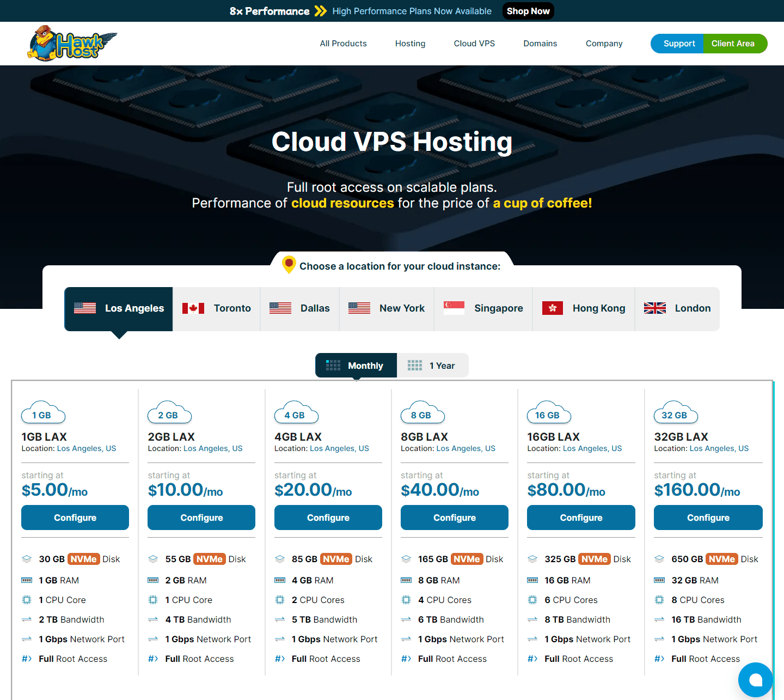The image size is (784, 700).
Task: Click the Hawk Host logo
Action: [x=72, y=43]
